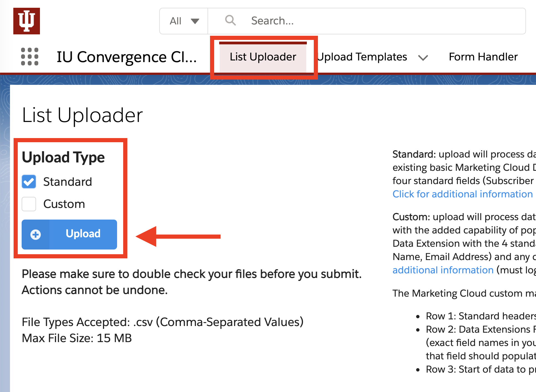This screenshot has height=392, width=536.
Task: Open Click for additional information link
Action: 462,194
